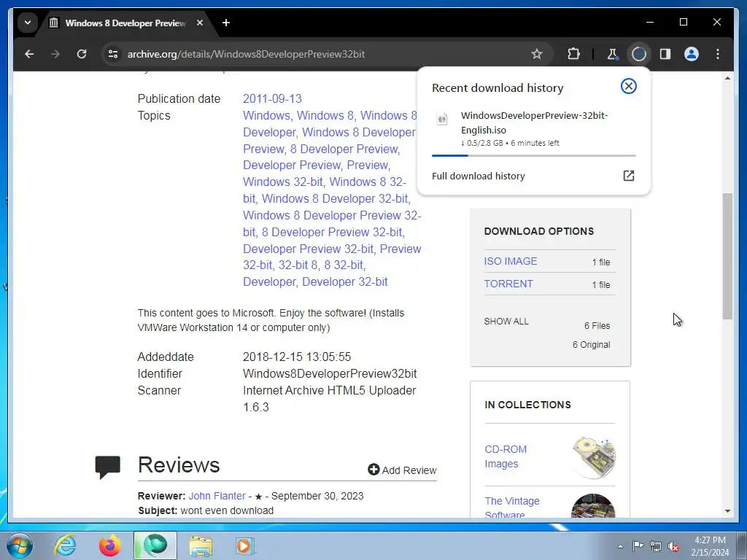Screen dimensions: 747x560
Task: Click SHOW ALL download files
Action: coord(506,322)
